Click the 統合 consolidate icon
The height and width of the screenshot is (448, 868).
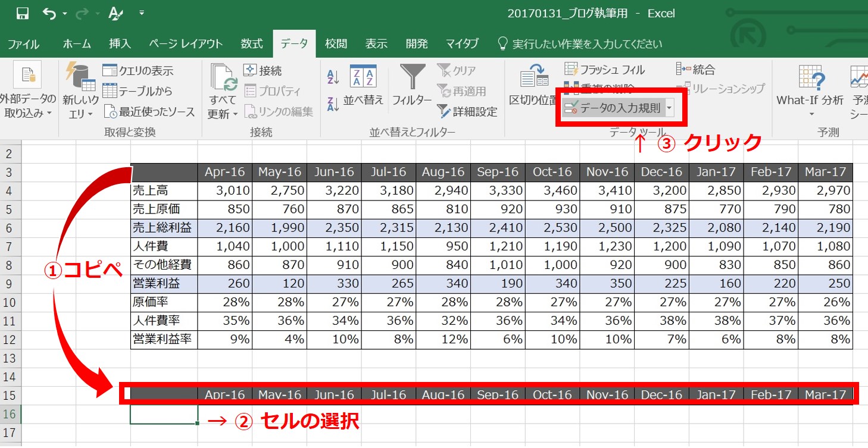coord(683,70)
